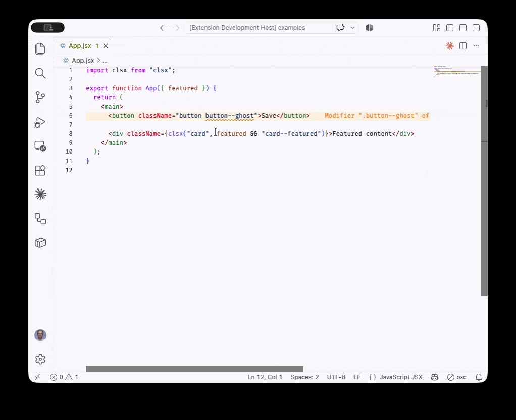Click the return keyword on line 4

coord(105,97)
